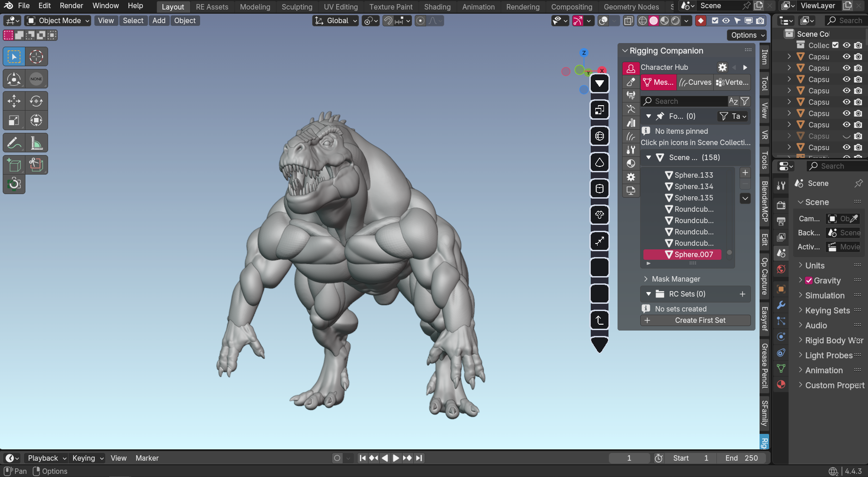Open the Render properties tab icon

coord(781,205)
